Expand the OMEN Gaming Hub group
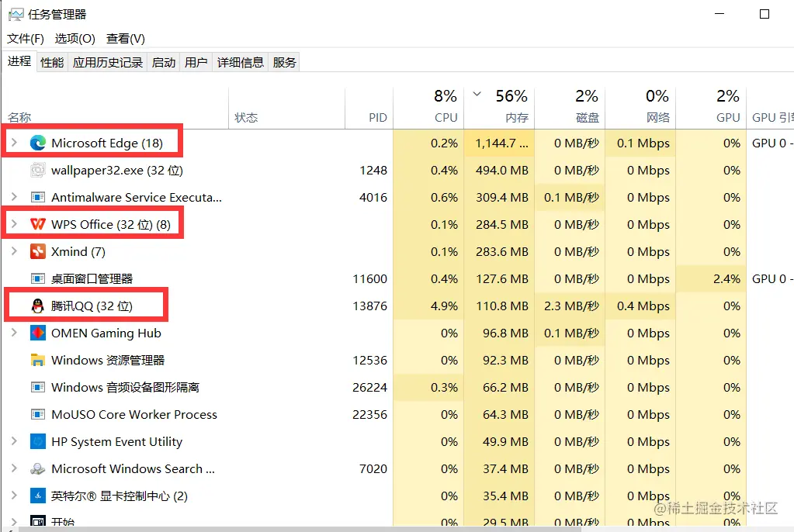The image size is (794, 532). click(x=14, y=333)
